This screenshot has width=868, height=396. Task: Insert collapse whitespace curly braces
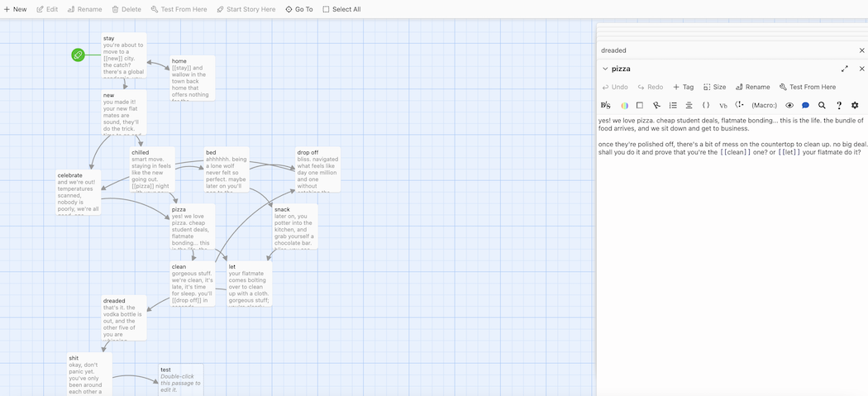point(706,105)
